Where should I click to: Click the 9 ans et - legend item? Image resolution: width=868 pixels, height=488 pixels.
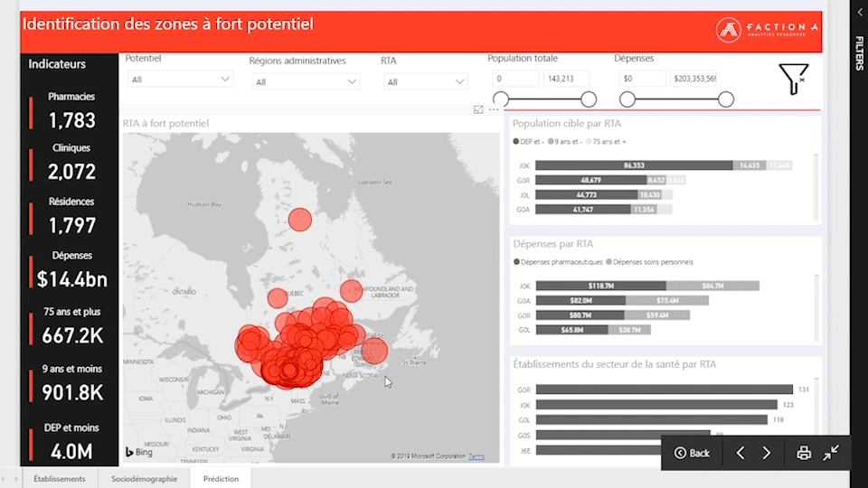[x=563, y=142]
